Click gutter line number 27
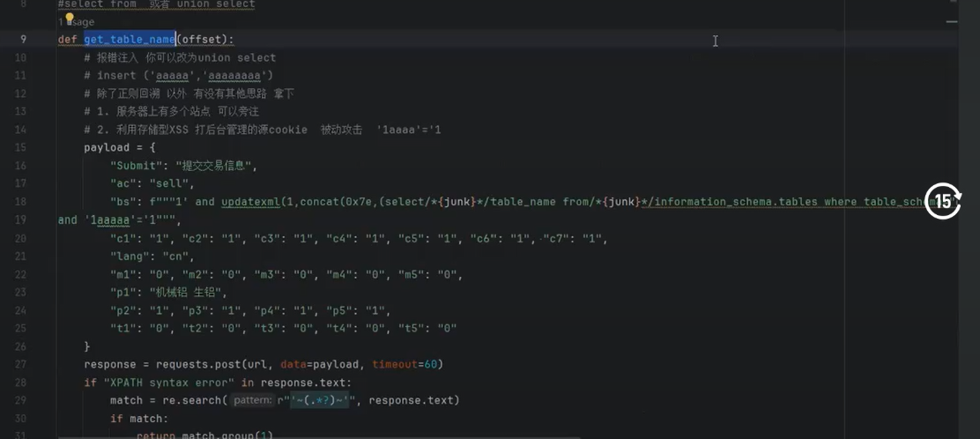 [20, 364]
